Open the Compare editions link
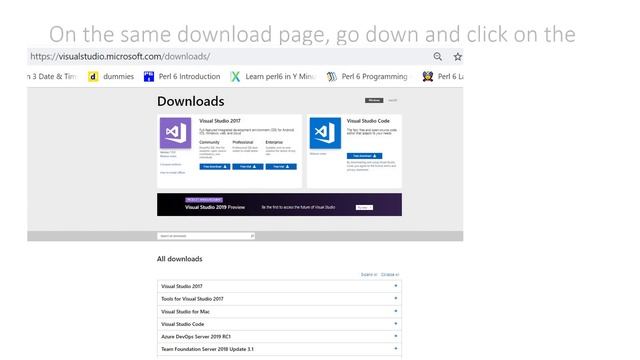Viewport: 640px width, 360px height. point(171,164)
